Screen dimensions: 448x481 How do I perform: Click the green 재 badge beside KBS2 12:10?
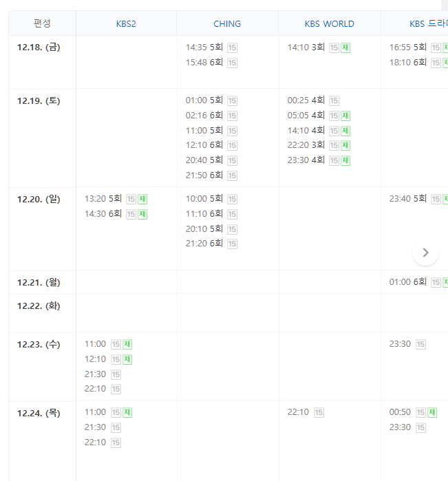[127, 359]
